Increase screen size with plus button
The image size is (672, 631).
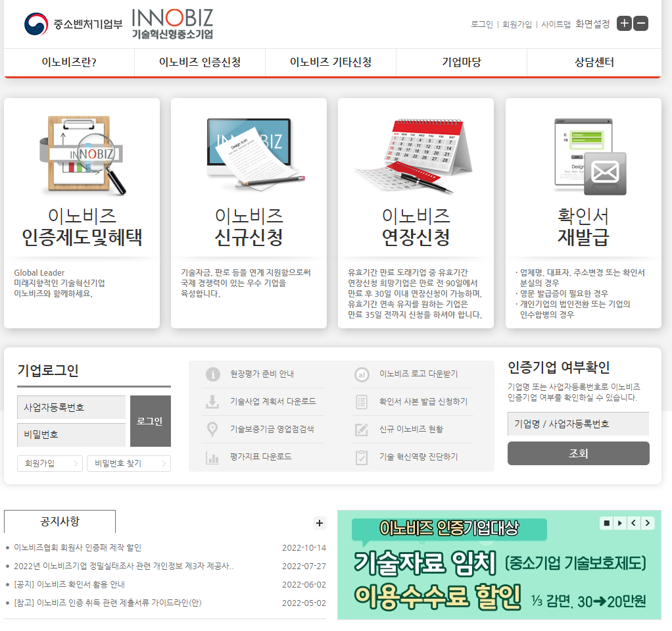[x=625, y=23]
